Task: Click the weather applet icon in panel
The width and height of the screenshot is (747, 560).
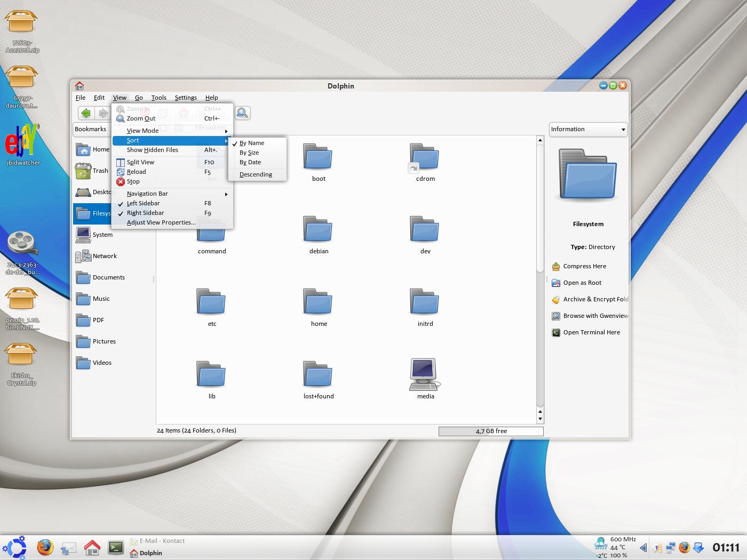Action: (x=601, y=545)
